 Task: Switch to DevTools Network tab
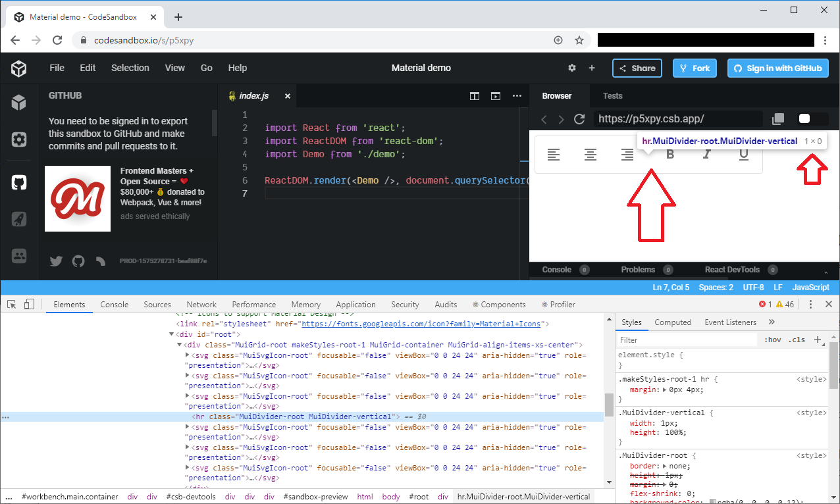(x=201, y=305)
